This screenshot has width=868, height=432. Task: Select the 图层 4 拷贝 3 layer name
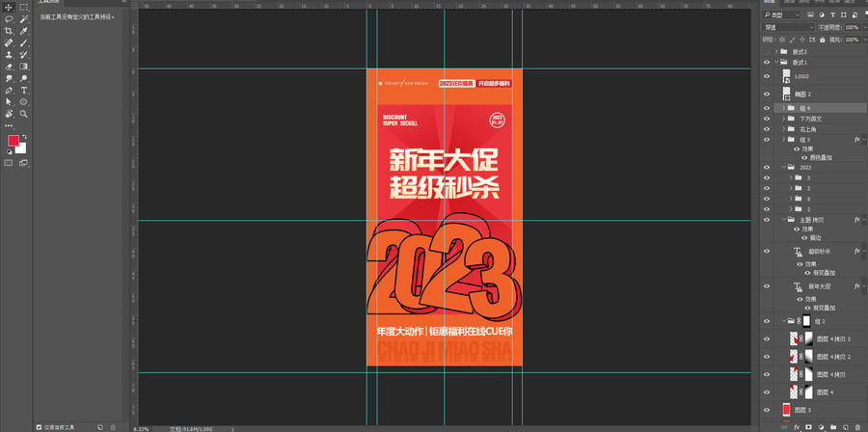pyautogui.click(x=833, y=339)
